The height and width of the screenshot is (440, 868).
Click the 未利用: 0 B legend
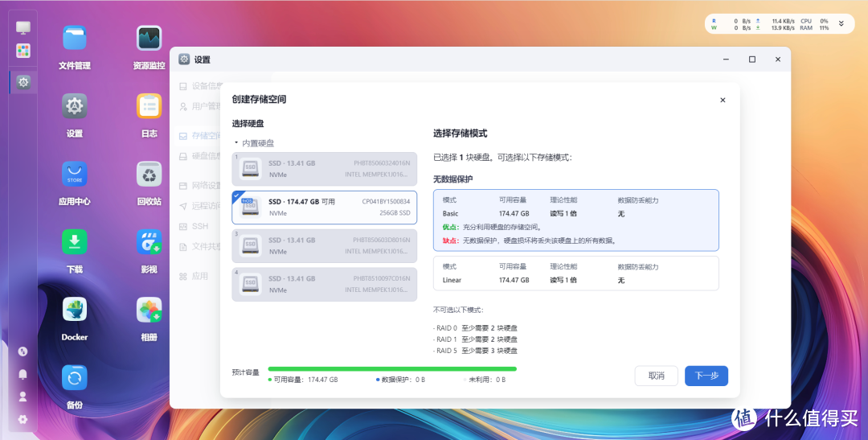[485, 380]
